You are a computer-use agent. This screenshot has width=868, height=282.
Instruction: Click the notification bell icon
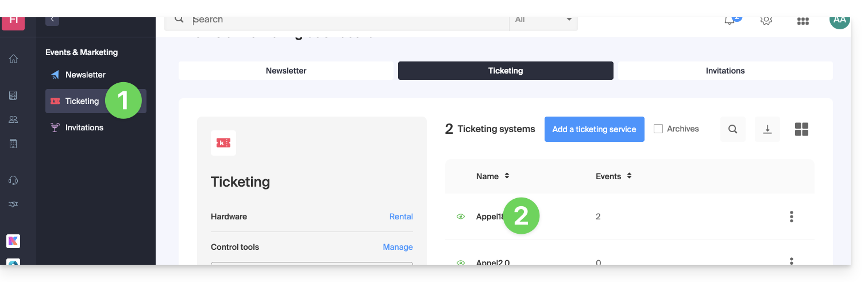click(730, 20)
